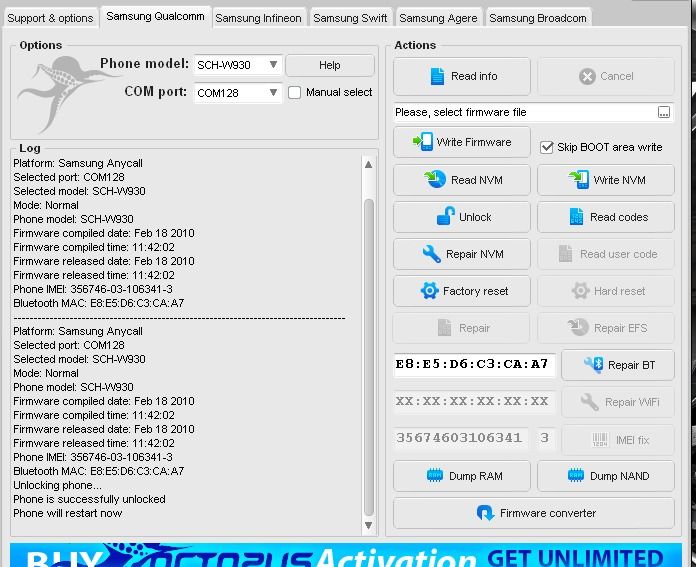Open the COM port dropdown

[238, 92]
